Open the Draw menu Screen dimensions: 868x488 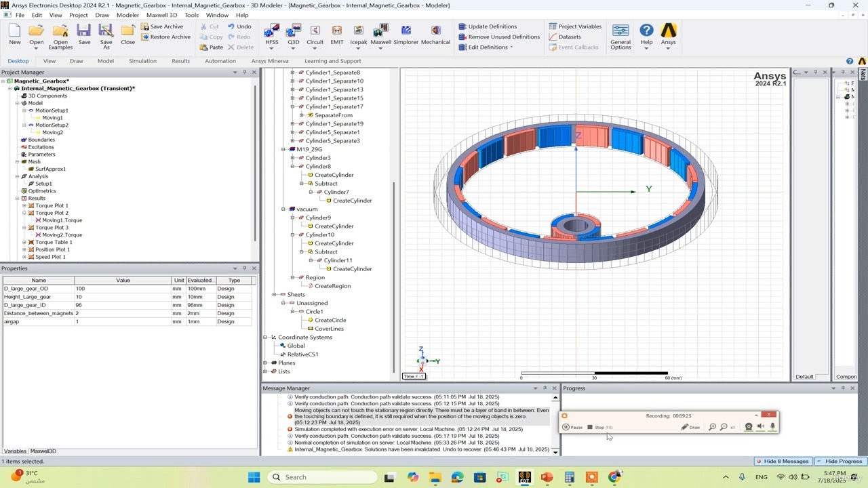(x=102, y=15)
